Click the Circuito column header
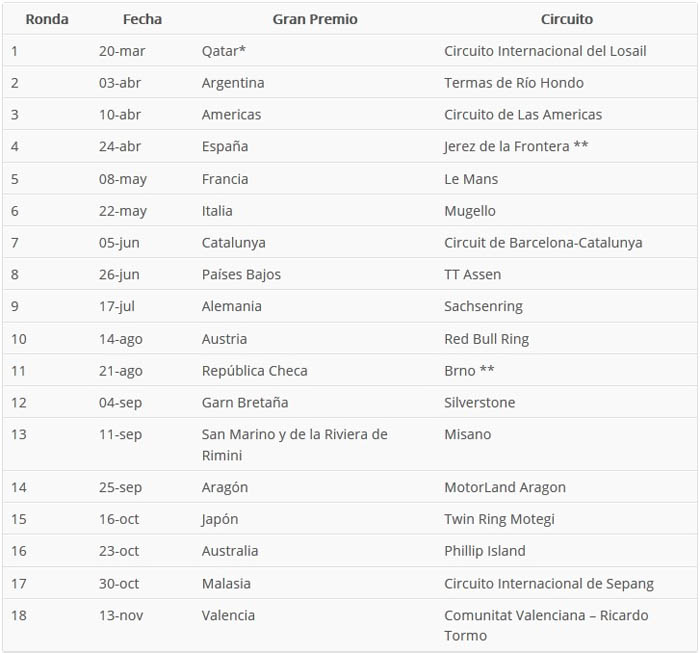 [x=567, y=19]
